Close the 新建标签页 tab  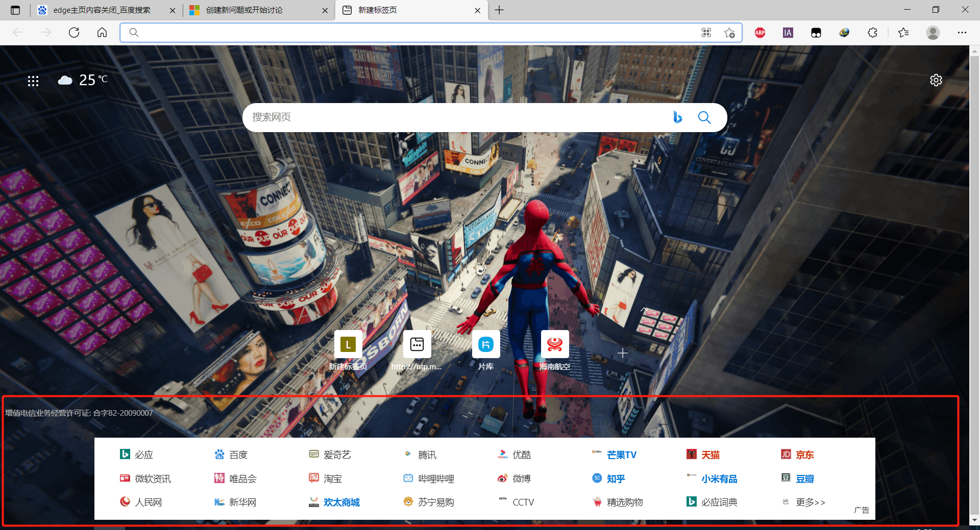tap(478, 10)
